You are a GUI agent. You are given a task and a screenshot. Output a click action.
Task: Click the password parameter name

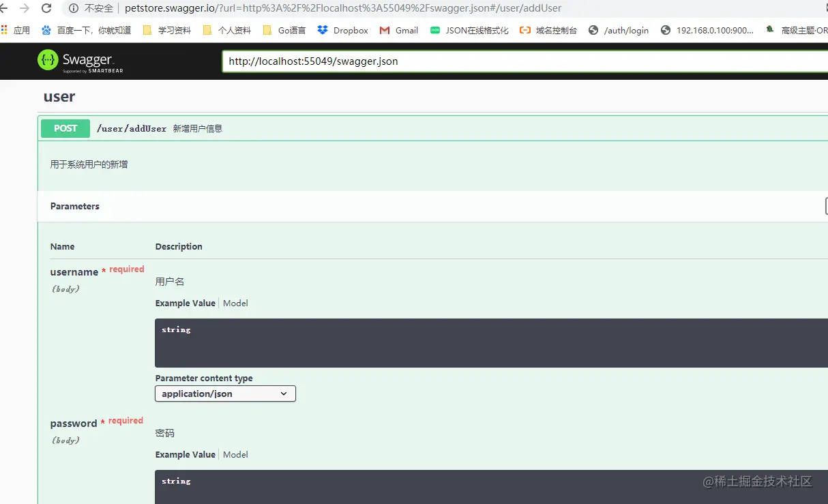pyautogui.click(x=74, y=424)
